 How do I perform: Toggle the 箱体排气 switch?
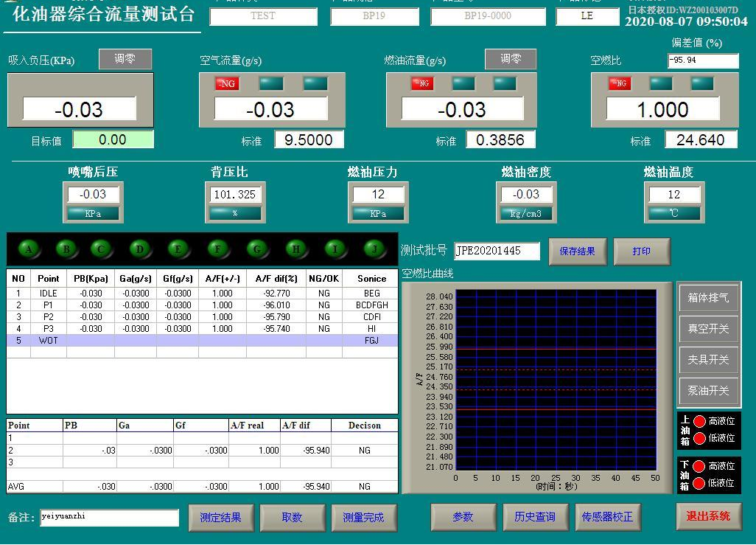point(708,298)
